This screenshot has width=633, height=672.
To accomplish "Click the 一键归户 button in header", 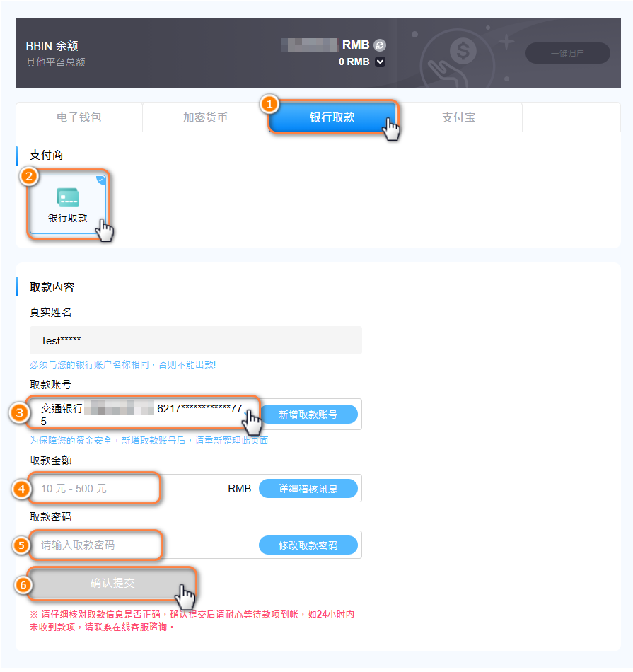I will point(567,53).
